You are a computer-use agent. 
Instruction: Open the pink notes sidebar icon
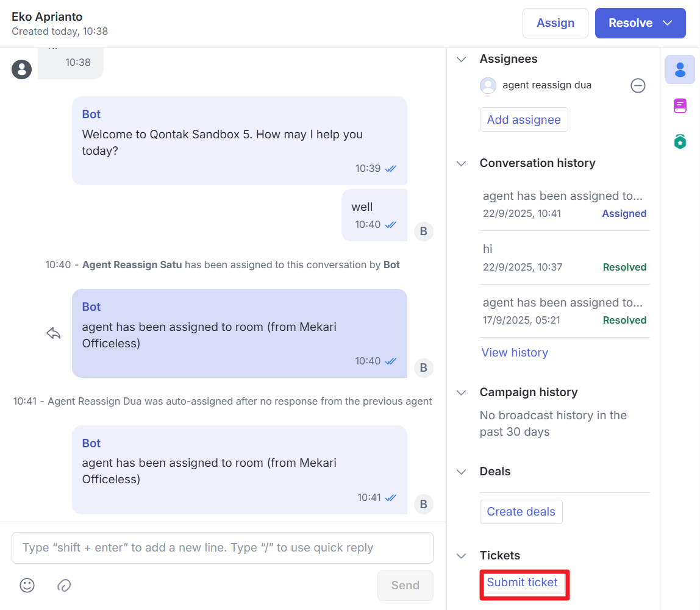(x=680, y=106)
